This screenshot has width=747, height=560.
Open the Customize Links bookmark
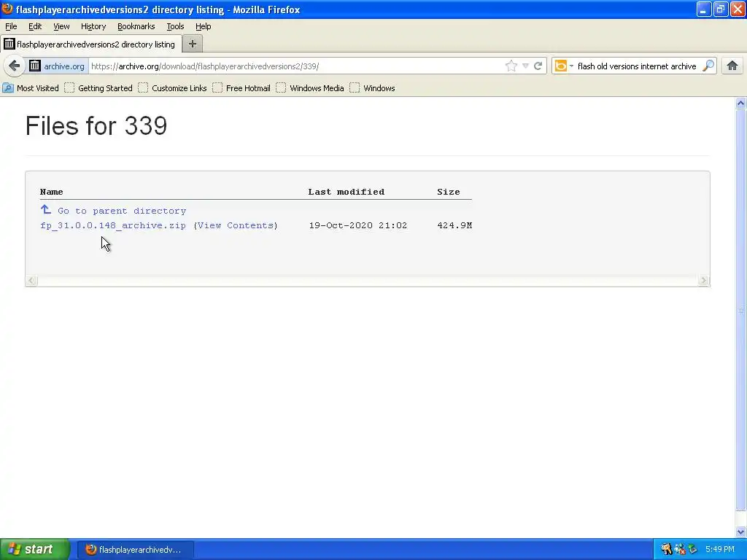(x=172, y=88)
